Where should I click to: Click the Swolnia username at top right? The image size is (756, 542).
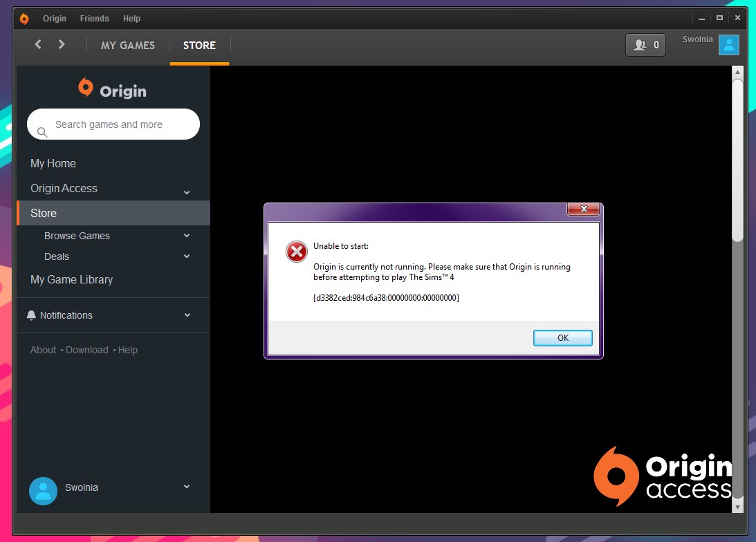pos(697,39)
